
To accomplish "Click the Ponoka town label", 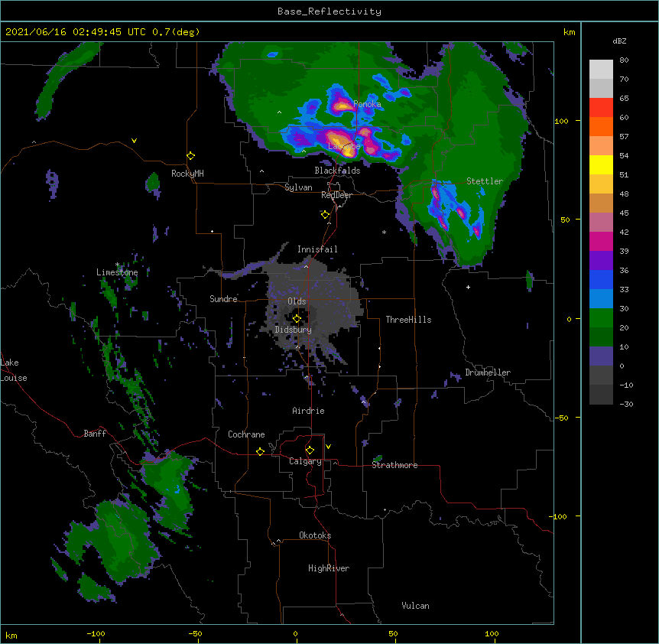I will [367, 104].
